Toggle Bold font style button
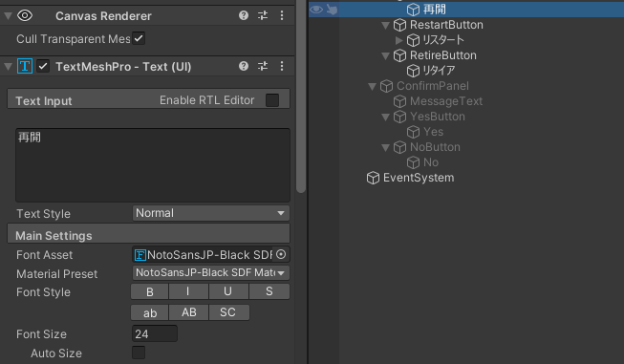The image size is (624, 364). (150, 291)
